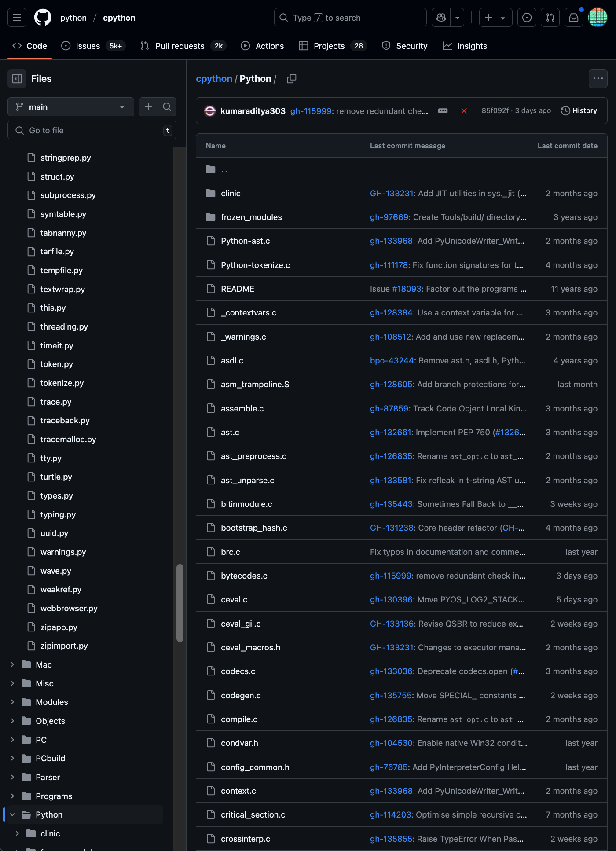This screenshot has width=616, height=851.
Task: Switch to the Actions tab
Action: [262, 46]
